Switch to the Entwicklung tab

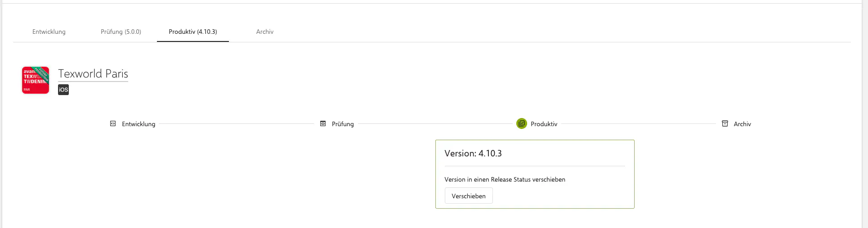[49, 32]
